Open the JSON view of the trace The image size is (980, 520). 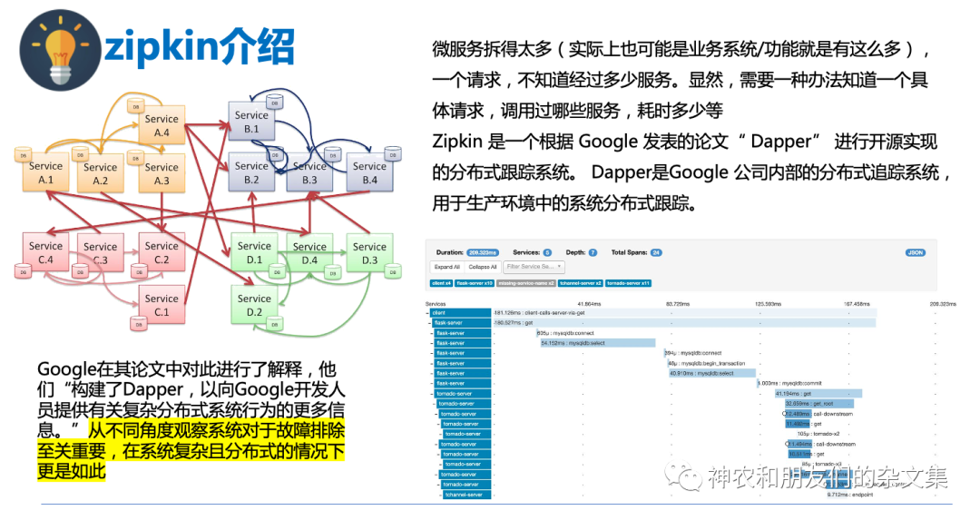pos(915,252)
